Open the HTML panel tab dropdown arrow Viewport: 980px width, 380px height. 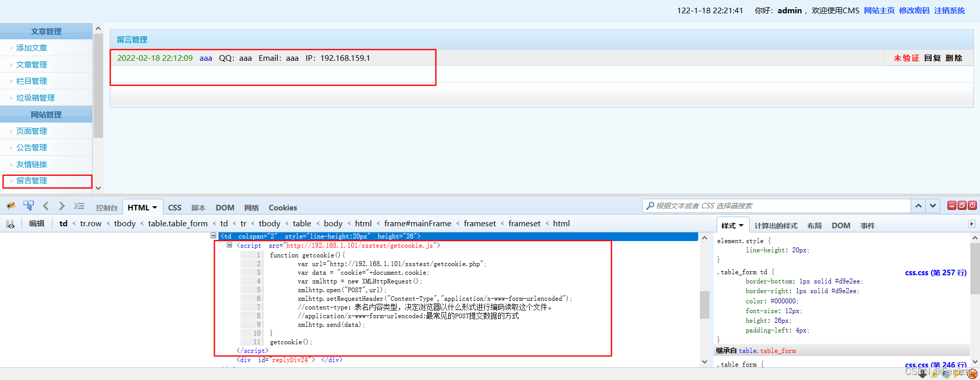click(155, 207)
